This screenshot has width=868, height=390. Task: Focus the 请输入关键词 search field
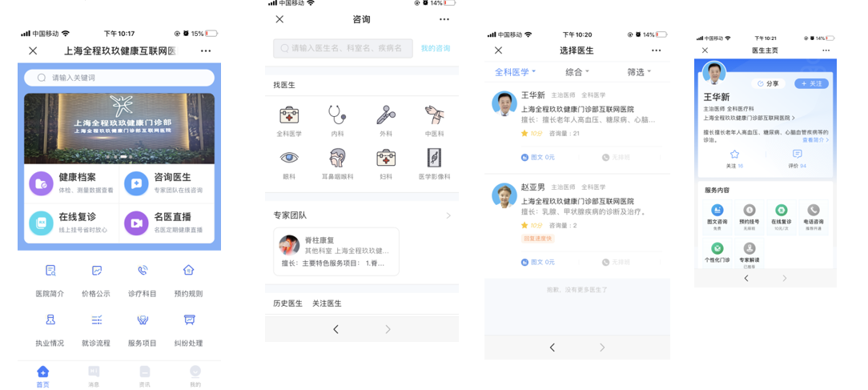[x=119, y=78]
